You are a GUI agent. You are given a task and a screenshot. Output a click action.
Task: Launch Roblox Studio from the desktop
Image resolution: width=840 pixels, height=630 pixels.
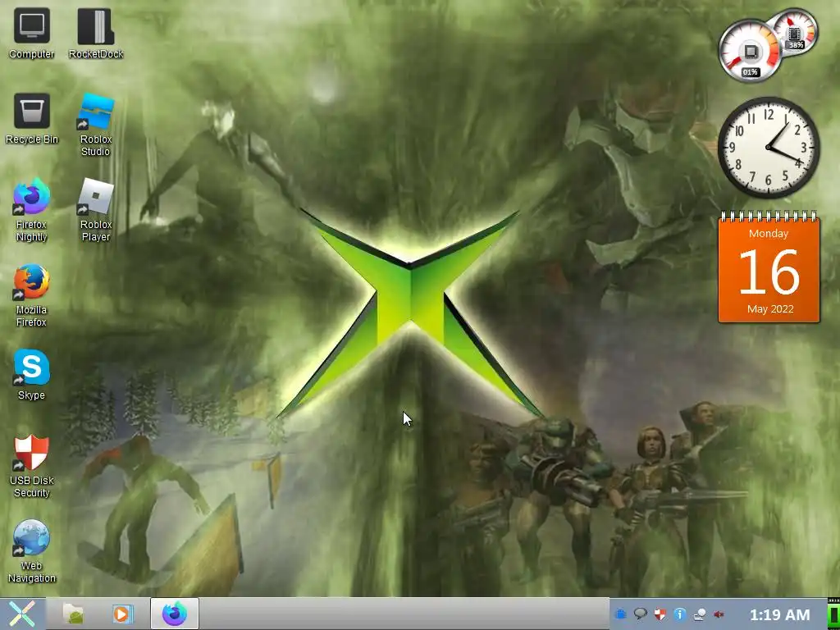pyautogui.click(x=96, y=125)
